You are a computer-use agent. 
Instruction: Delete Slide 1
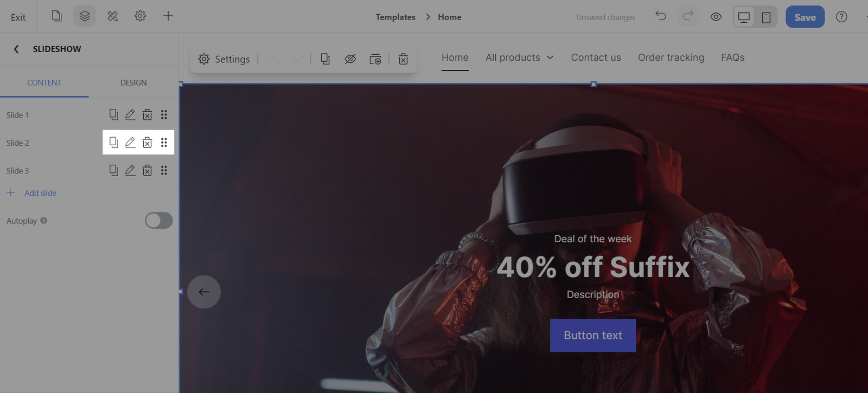point(147,114)
